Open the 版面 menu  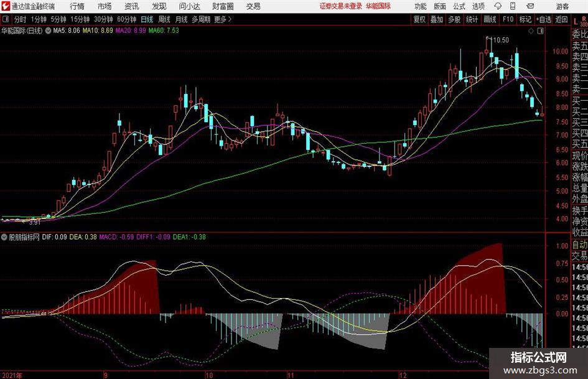pos(439,6)
